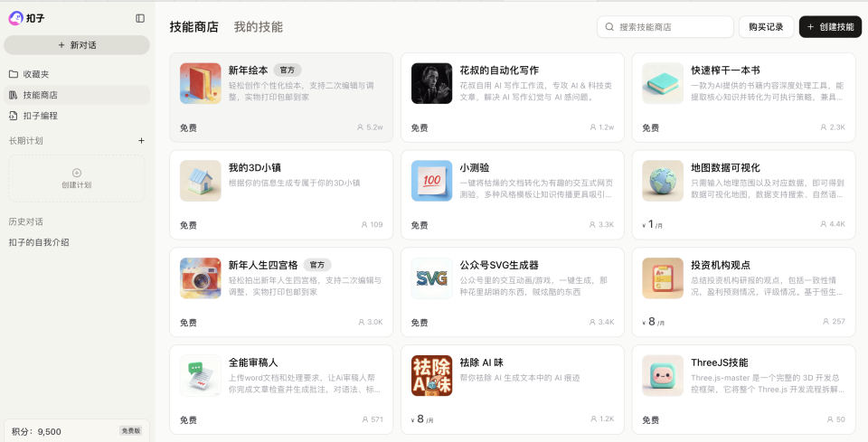Screen dimensions: 868x442
Task: Click the 创建技能 button
Action: (830, 26)
